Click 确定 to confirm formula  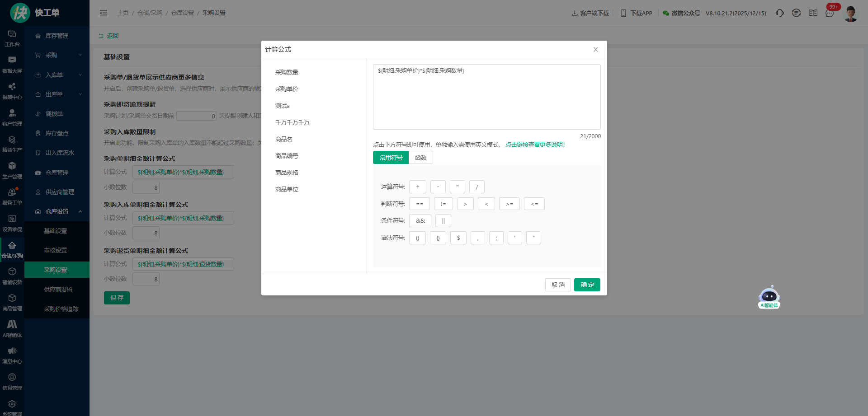coord(587,285)
